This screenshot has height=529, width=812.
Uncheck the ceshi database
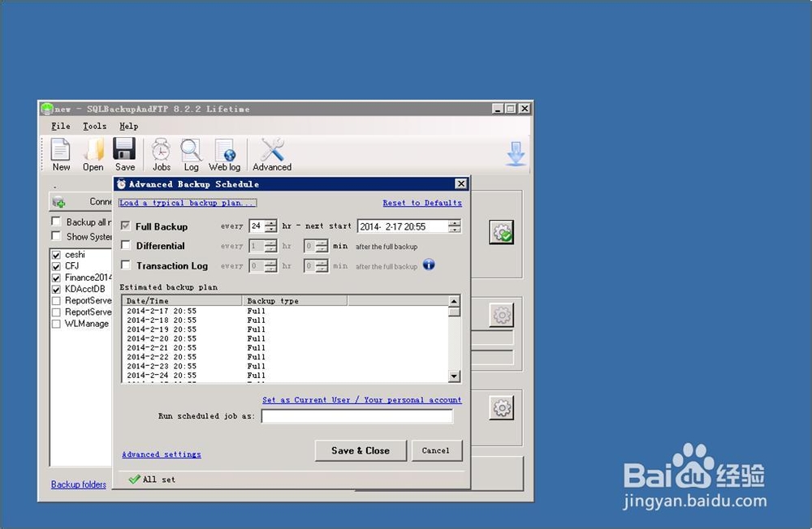(x=57, y=256)
